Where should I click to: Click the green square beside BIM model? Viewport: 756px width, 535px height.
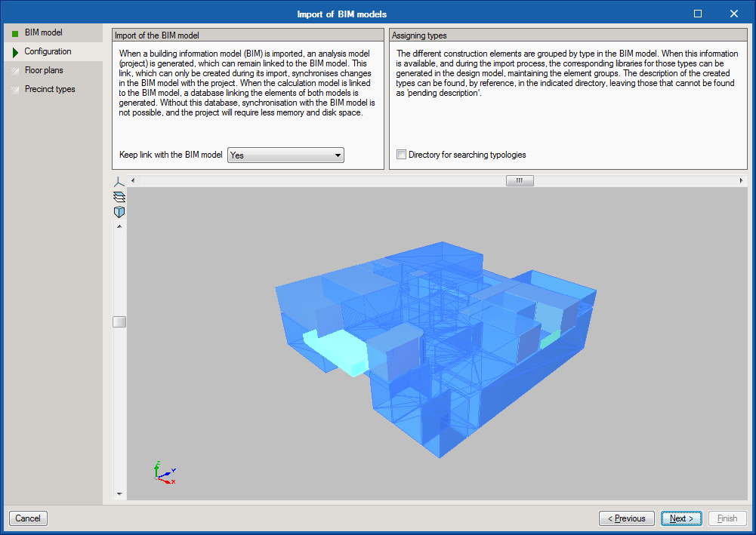15,33
